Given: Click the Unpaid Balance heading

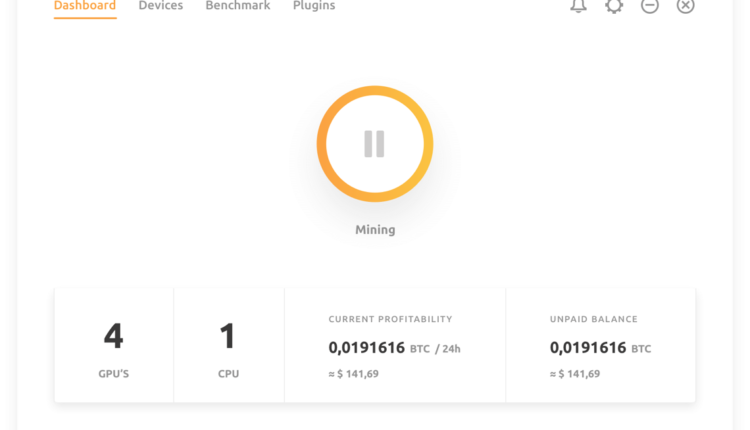Looking at the screenshot, I should [x=594, y=319].
